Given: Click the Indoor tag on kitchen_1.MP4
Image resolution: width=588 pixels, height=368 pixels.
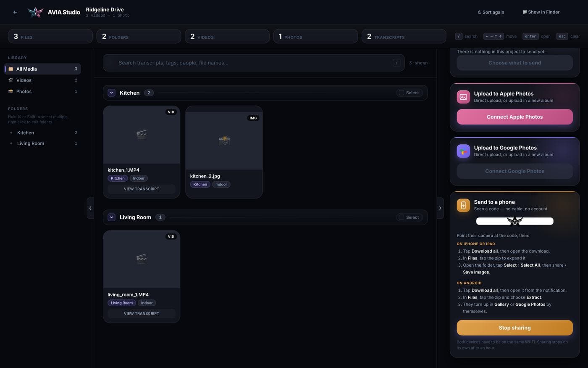Looking at the screenshot, I should pos(139,178).
